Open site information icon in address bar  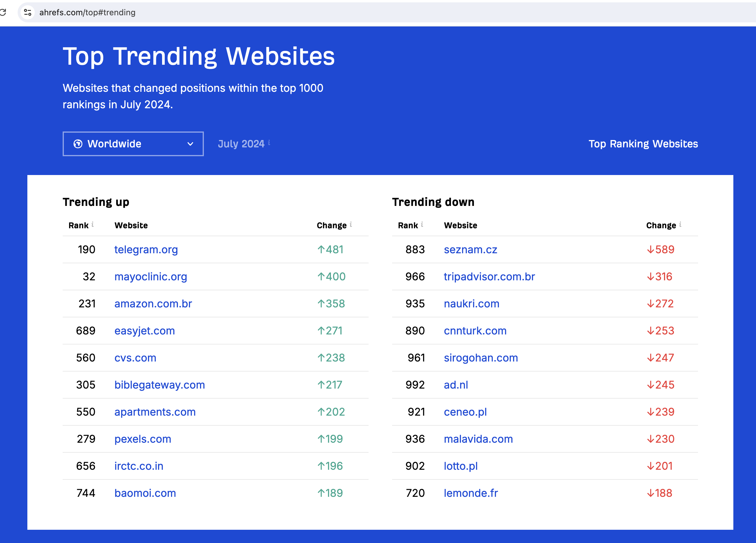[28, 12]
